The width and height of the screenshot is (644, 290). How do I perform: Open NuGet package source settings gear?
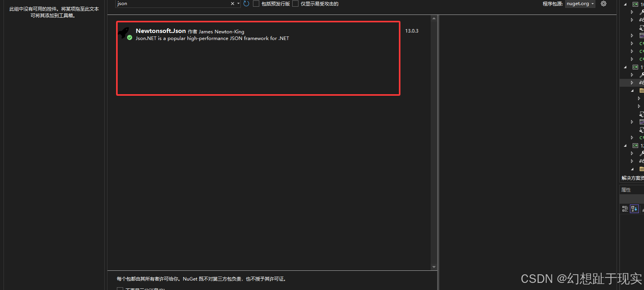coord(604,4)
